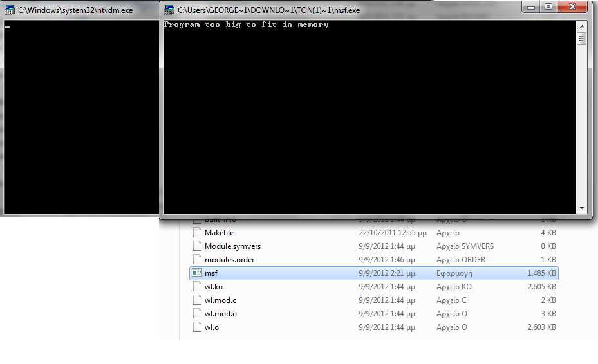Screen dimensions: 598x364
Task: Click the type Αρχείο KO
Action: coord(454,287)
